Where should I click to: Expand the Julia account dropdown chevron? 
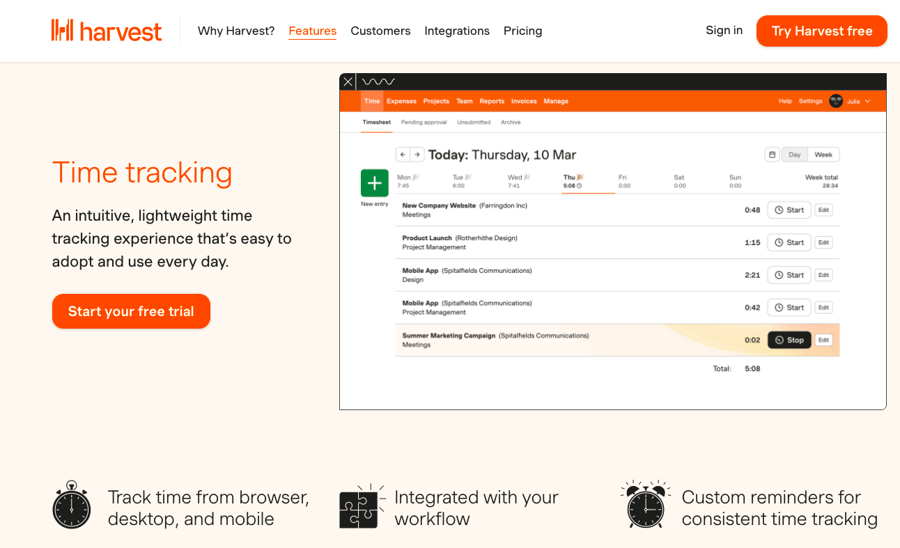point(867,101)
